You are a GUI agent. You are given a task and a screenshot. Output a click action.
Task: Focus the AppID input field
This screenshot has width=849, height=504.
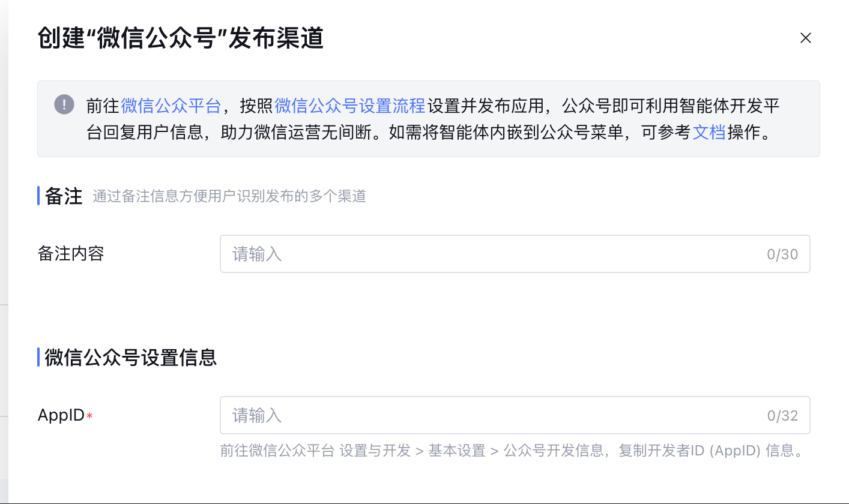pos(492,415)
